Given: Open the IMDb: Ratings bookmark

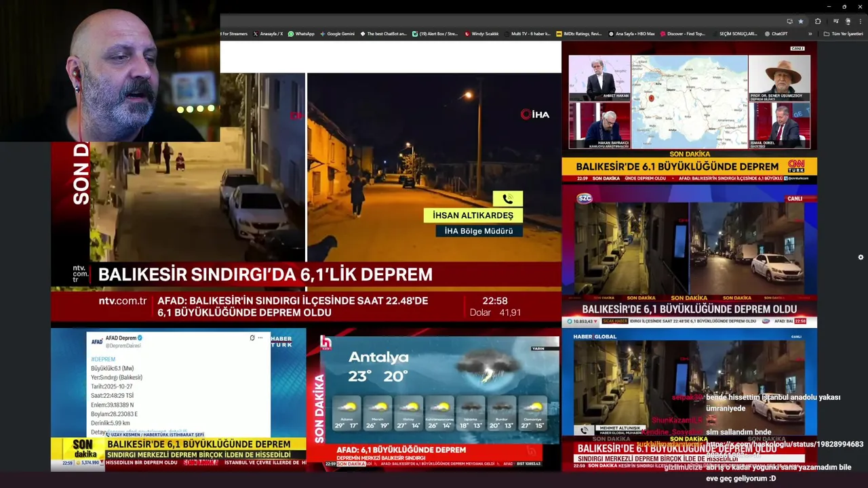Looking at the screenshot, I should 578,33.
